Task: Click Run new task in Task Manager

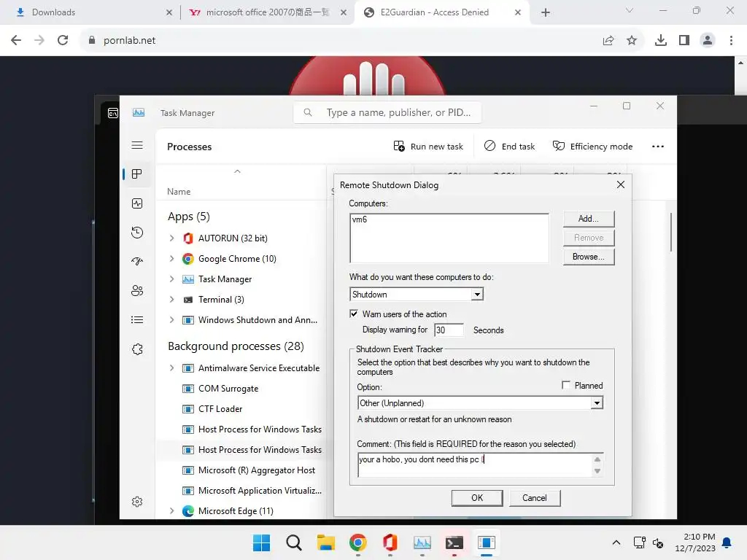Action: tap(428, 146)
